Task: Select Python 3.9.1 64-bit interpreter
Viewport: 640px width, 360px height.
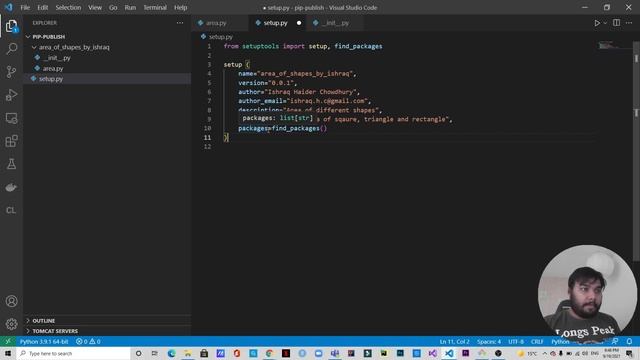Action: tap(44, 341)
